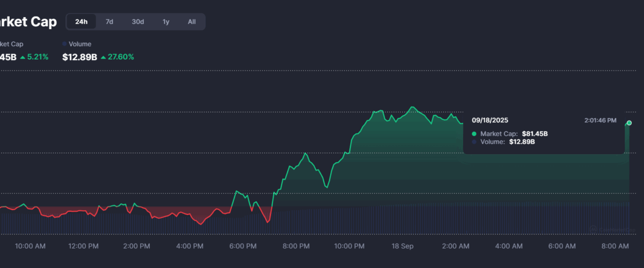This screenshot has height=268, width=644.
Task: Toggle the Volume series legend label
Action: 80,44
